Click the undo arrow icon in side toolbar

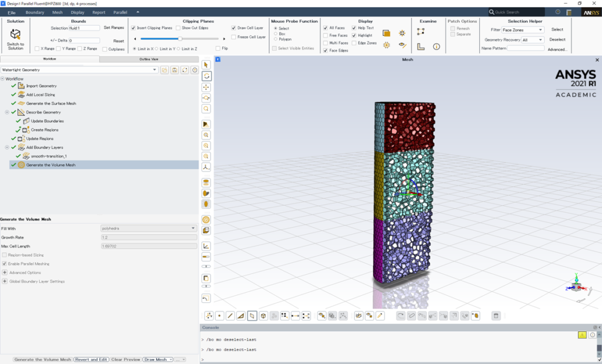206,298
